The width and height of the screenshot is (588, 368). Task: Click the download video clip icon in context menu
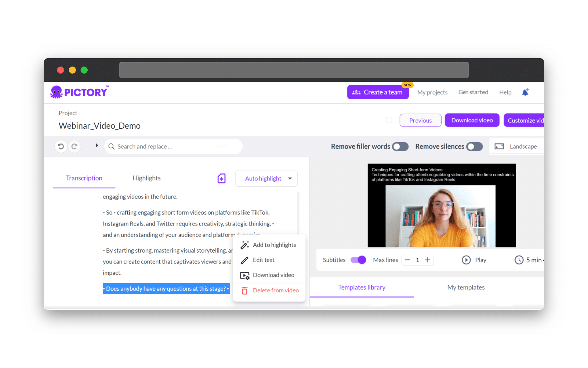tap(244, 275)
